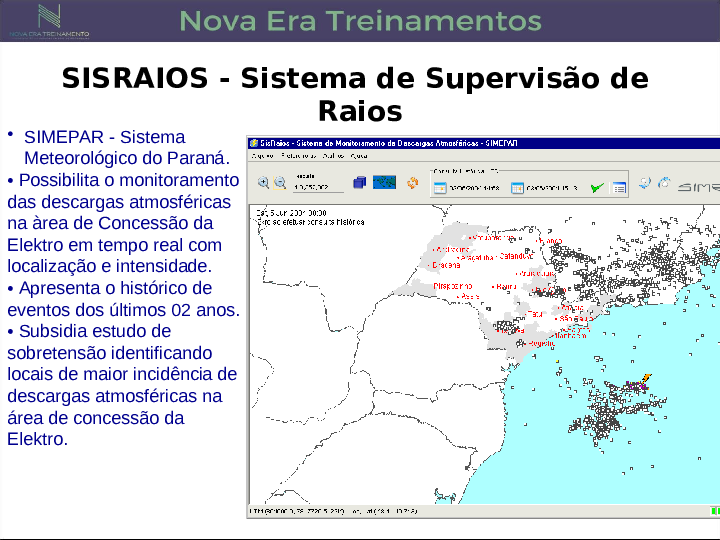Click the zoom out magnifier icon
This screenshot has height=540, width=720.
coord(280,183)
